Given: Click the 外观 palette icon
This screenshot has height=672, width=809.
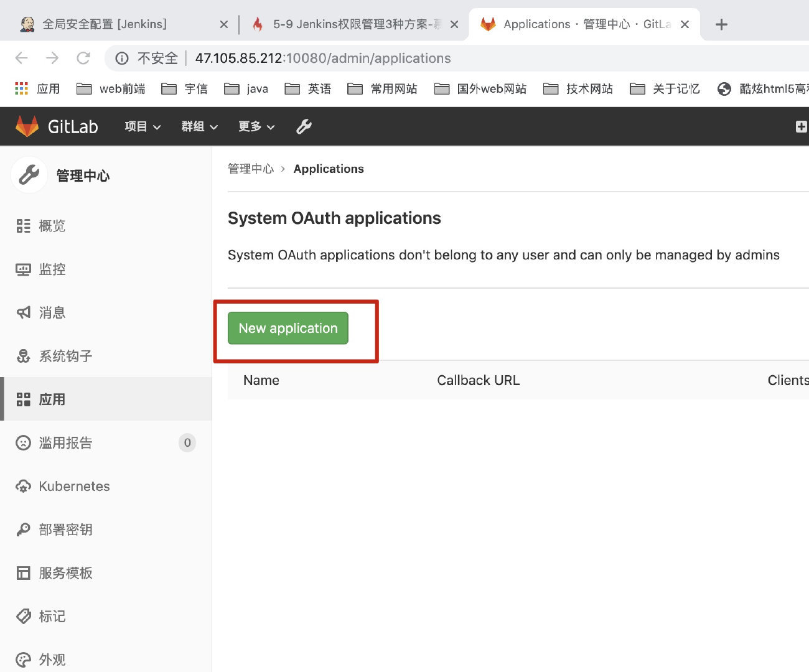Looking at the screenshot, I should pyautogui.click(x=23, y=660).
